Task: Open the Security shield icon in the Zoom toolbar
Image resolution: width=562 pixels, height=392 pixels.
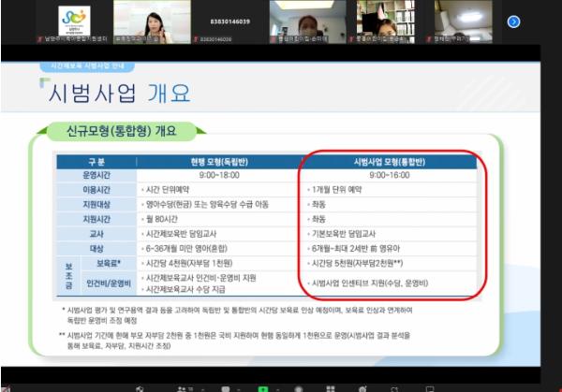Action: coord(138,387)
